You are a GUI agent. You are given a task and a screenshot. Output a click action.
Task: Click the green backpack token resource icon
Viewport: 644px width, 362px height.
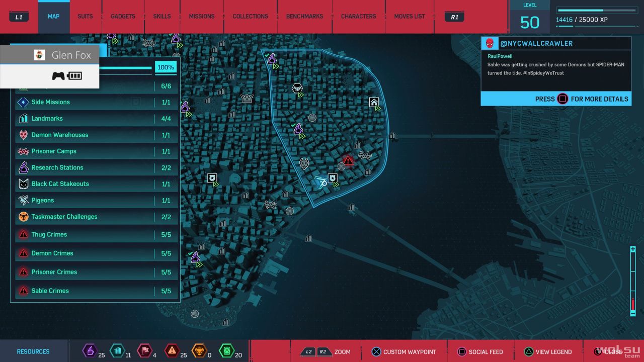tap(226, 350)
